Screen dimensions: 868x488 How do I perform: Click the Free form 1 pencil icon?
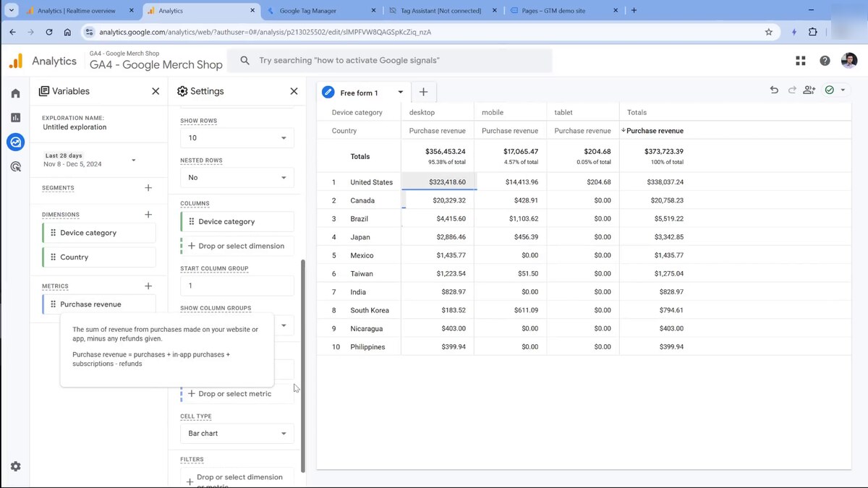[328, 93]
